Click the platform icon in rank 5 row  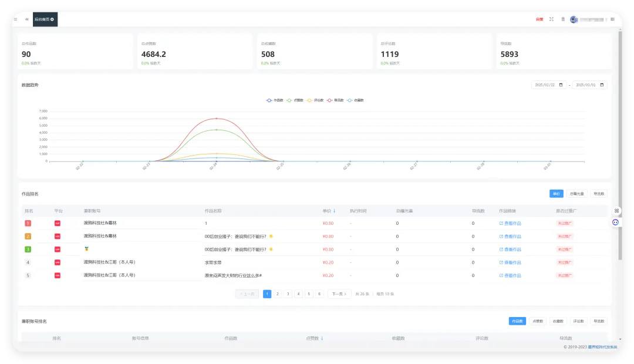click(x=58, y=275)
